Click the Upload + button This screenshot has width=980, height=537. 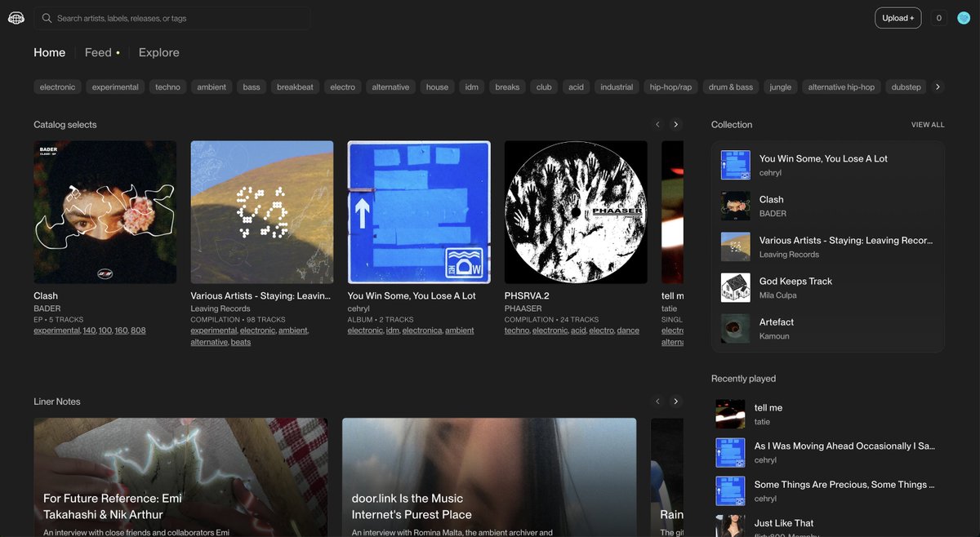click(x=898, y=18)
